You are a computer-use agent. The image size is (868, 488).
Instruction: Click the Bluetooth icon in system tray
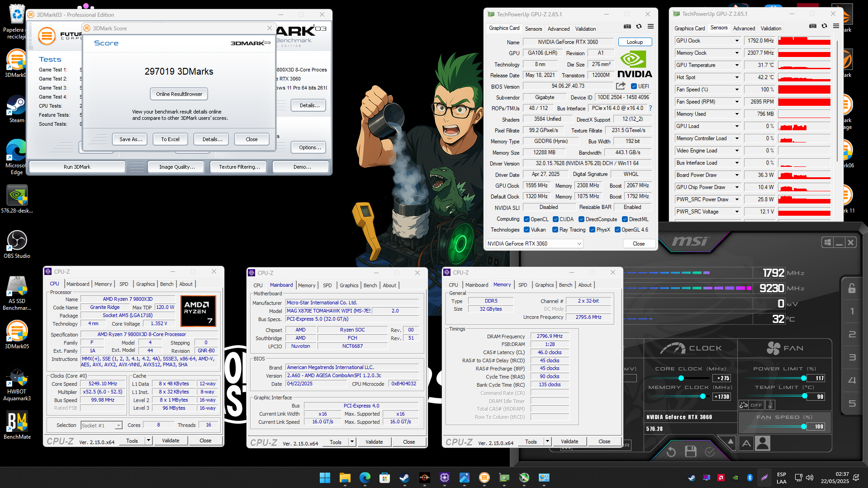(749, 478)
